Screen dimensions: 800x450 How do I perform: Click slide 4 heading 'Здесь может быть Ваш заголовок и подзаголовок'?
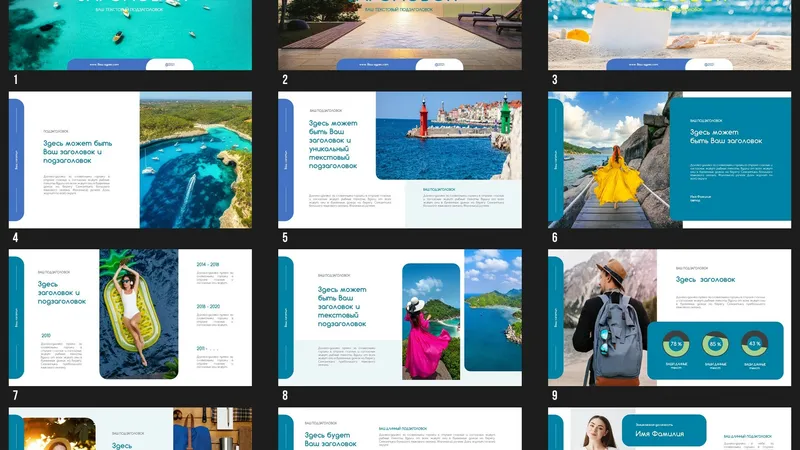tap(78, 152)
